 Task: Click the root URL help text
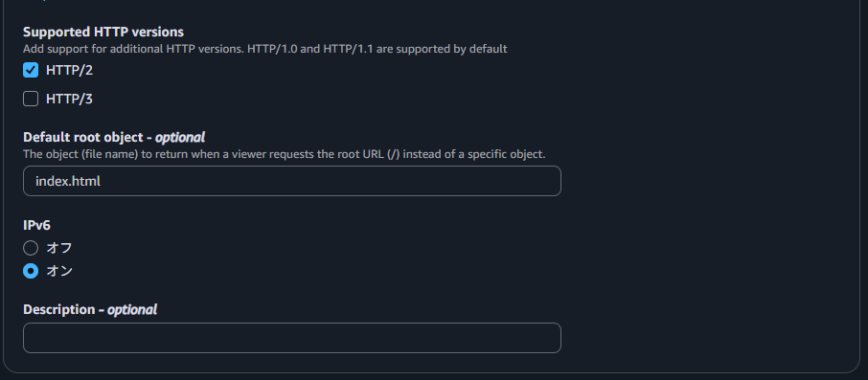(x=284, y=154)
